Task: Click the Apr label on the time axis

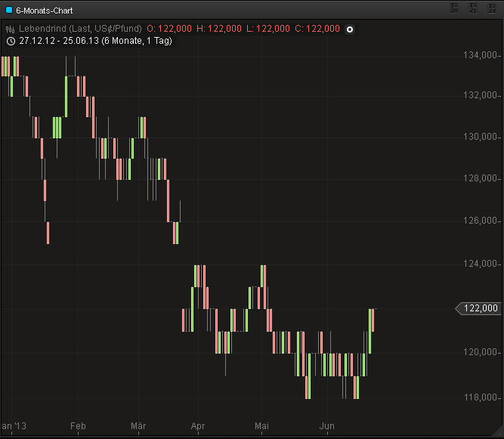Action: point(199,426)
